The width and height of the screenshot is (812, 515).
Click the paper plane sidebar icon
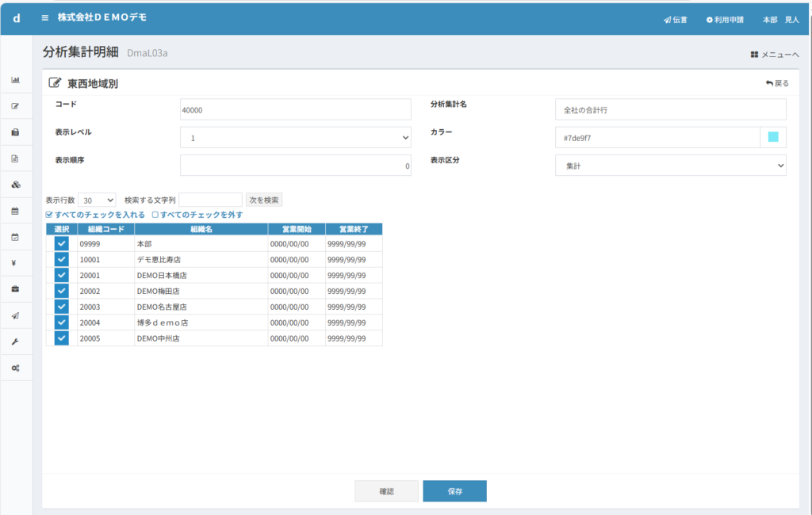(x=15, y=315)
